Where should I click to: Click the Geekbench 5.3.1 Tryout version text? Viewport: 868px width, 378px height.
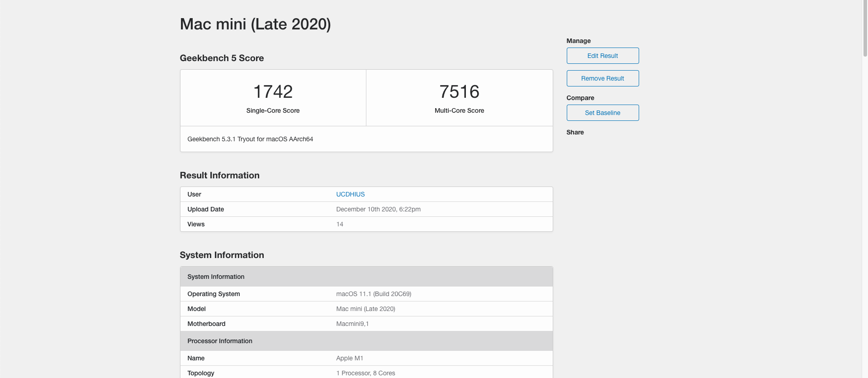pyautogui.click(x=250, y=139)
